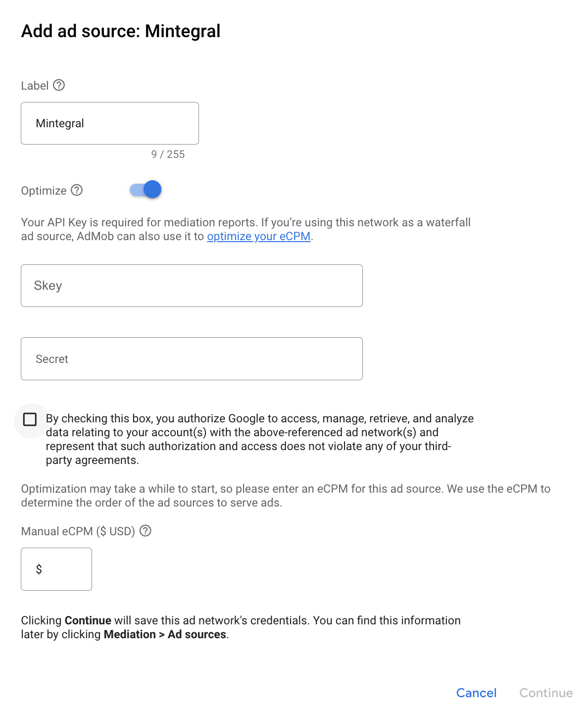Click inside the Skey input field
The height and width of the screenshot is (712, 588).
(x=192, y=286)
